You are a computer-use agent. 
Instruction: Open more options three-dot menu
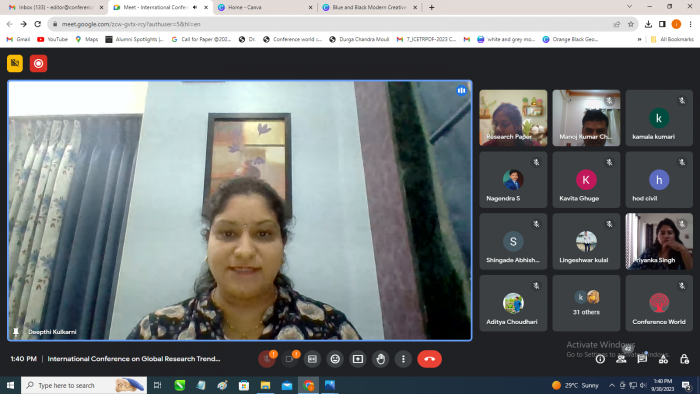[x=403, y=359]
